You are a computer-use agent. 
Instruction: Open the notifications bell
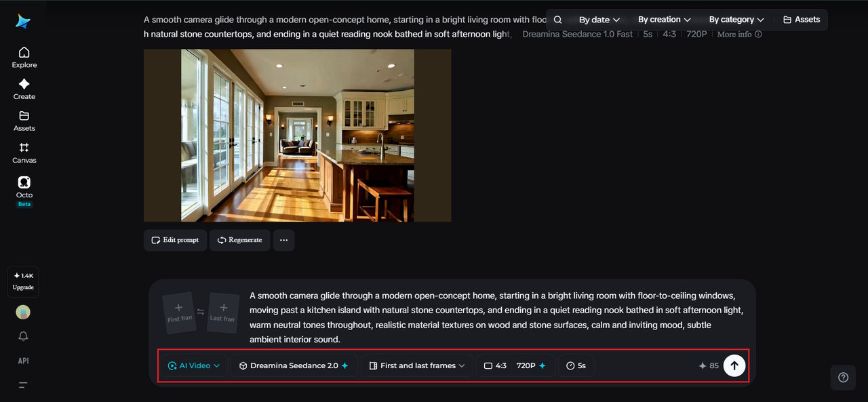pyautogui.click(x=23, y=336)
